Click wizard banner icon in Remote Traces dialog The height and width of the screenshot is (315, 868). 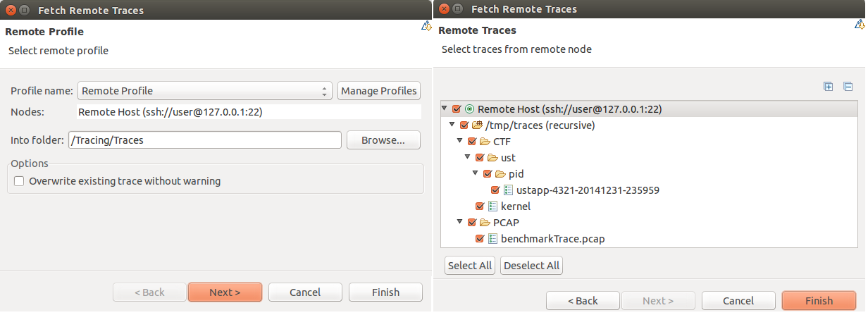coord(860,25)
